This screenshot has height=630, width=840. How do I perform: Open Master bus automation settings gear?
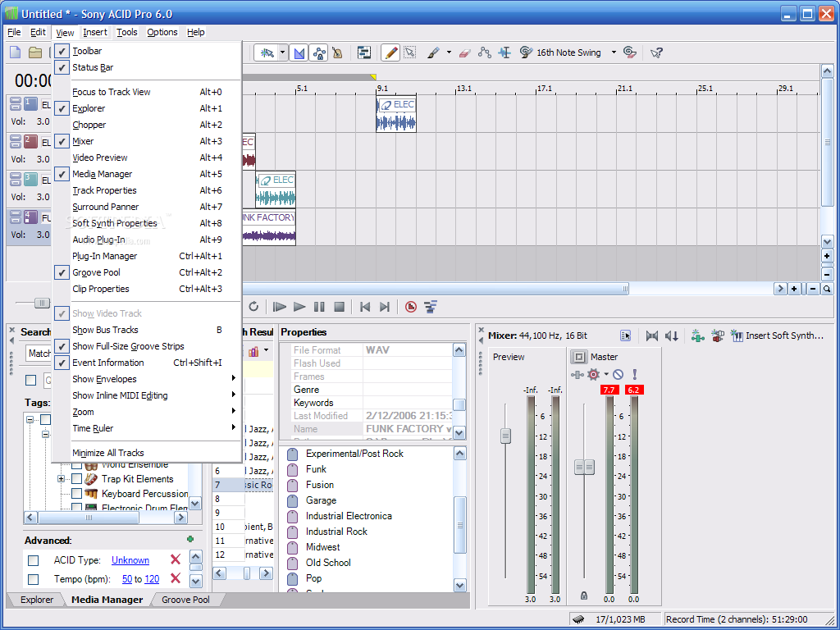coord(594,374)
